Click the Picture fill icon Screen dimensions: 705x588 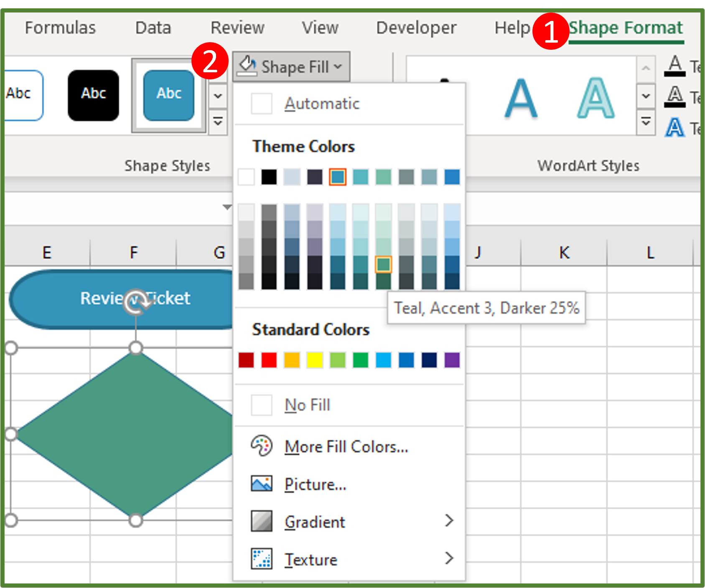pos(262,484)
